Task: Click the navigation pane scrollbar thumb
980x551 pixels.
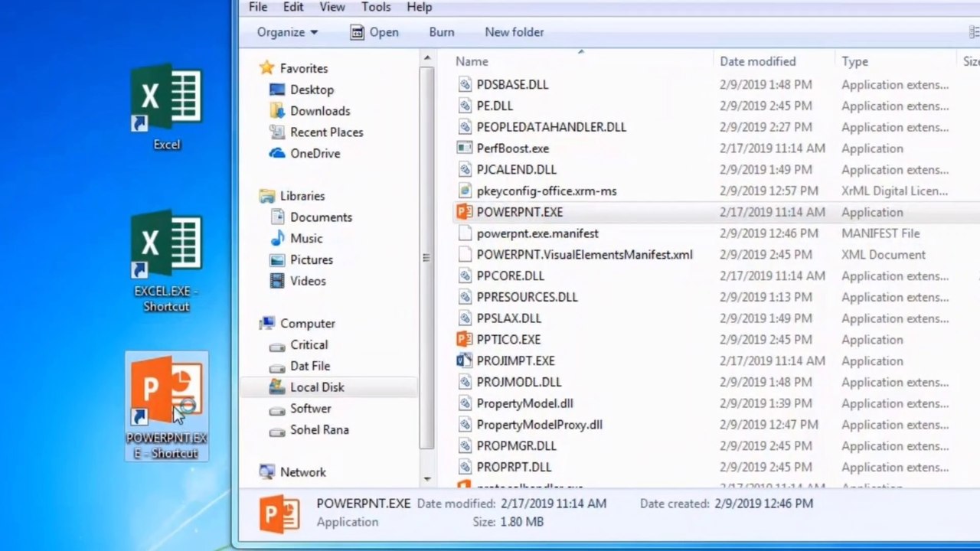Action: coord(426,257)
